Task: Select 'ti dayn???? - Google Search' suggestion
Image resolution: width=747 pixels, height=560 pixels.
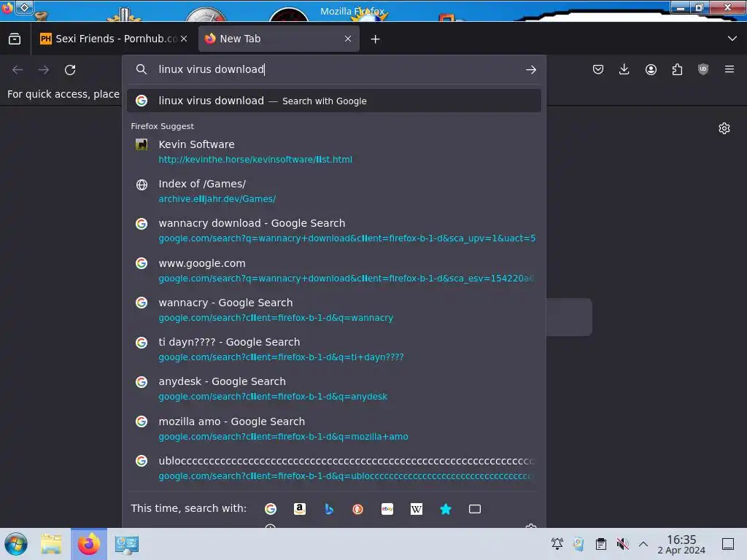Action: [334, 349]
